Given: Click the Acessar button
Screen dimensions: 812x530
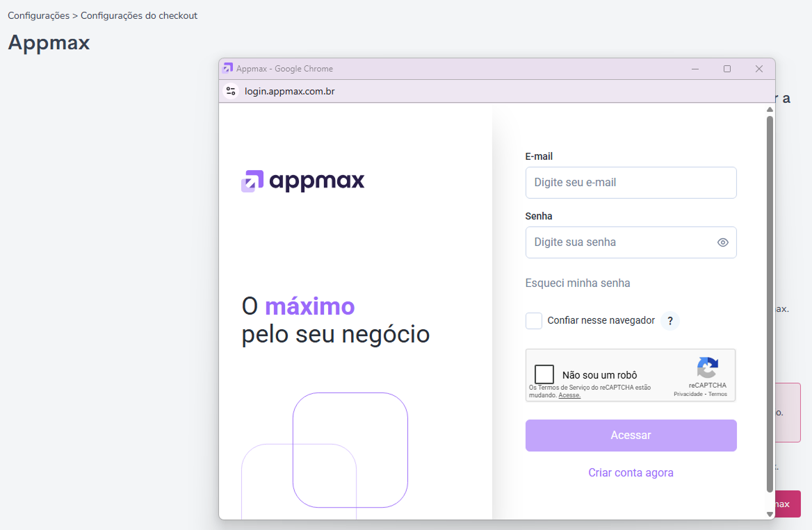Looking at the screenshot, I should [631, 436].
